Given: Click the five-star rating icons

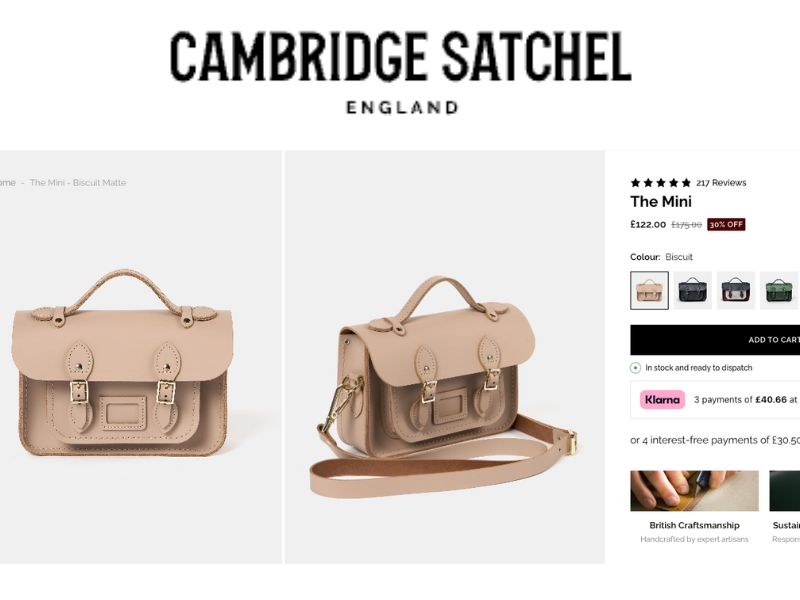Looking at the screenshot, I should (661, 183).
